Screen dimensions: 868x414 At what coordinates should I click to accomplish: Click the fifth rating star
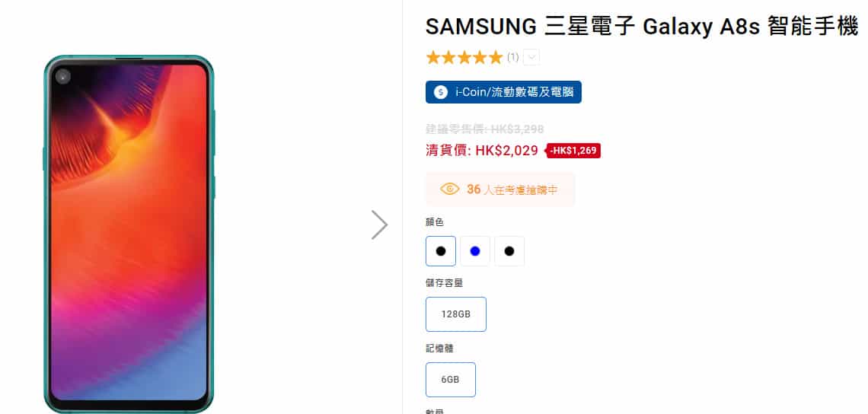pos(496,57)
